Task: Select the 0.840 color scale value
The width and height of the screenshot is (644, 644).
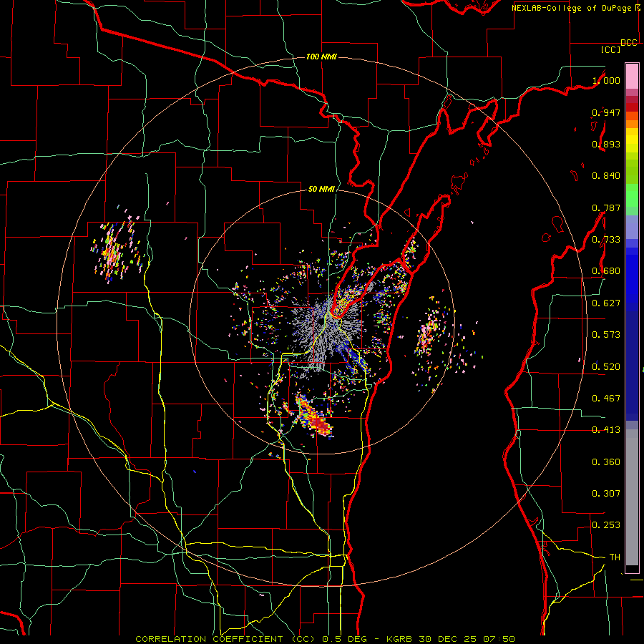Action: pos(606,176)
